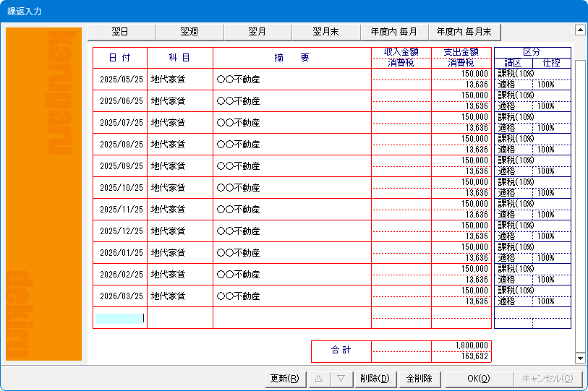This screenshot has height=391, width=588.
Task: Click the 科目 cell in the 2025/08/25 row
Action: 179,145
